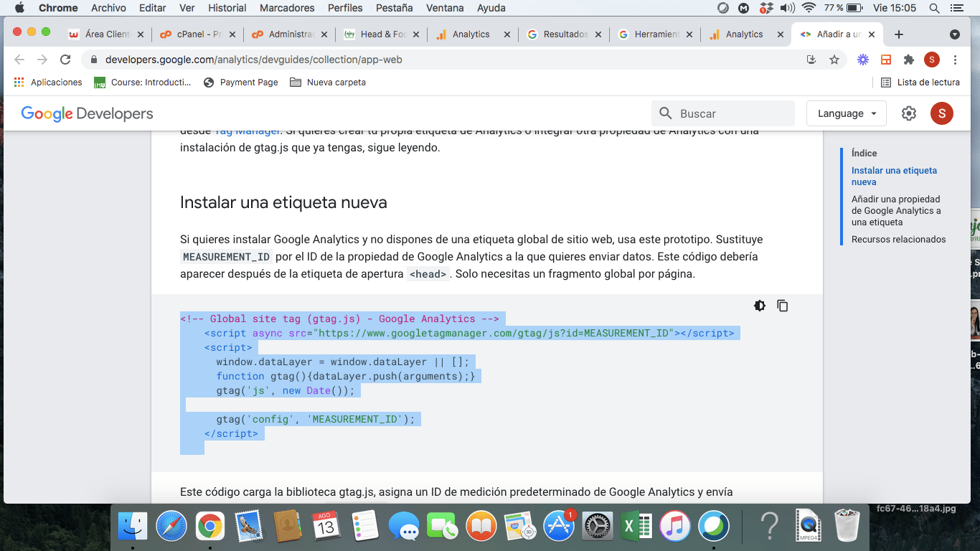Jump to Añadir una propiedad de Google Analytics section
The image size is (980, 551).
[896, 211]
